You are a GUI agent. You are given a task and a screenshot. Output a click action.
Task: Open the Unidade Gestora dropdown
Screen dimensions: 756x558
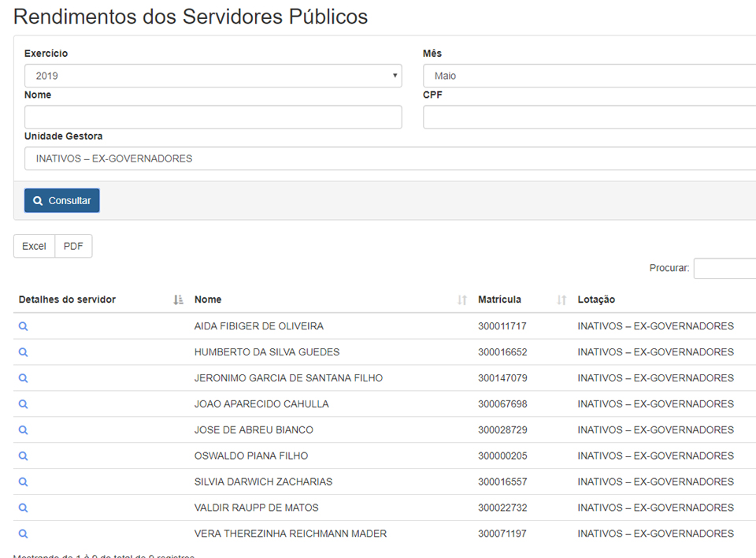point(390,158)
